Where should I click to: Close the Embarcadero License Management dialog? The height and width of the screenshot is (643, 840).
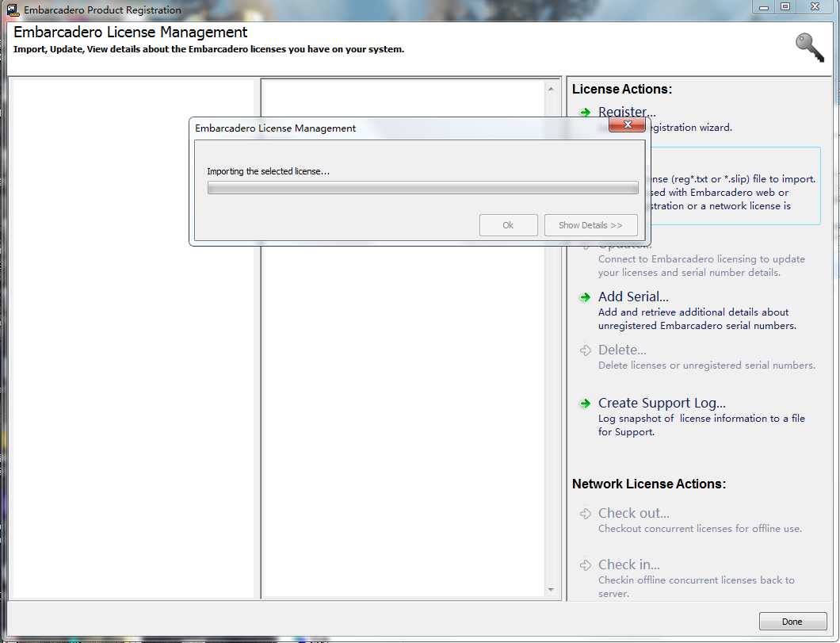pos(628,124)
